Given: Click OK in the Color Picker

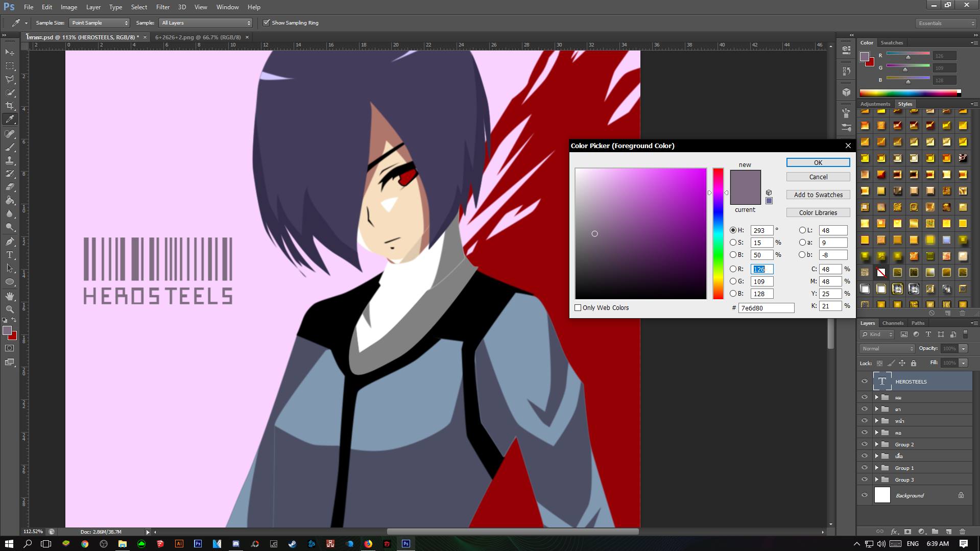Looking at the screenshot, I should tap(818, 162).
